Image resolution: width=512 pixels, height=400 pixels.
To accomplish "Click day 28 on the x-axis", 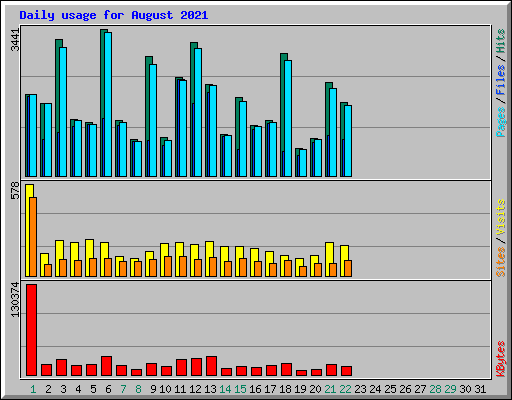I will [x=435, y=389].
